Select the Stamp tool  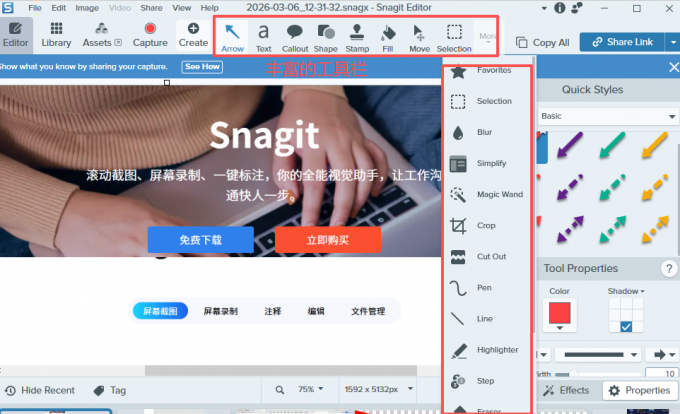coord(357,37)
